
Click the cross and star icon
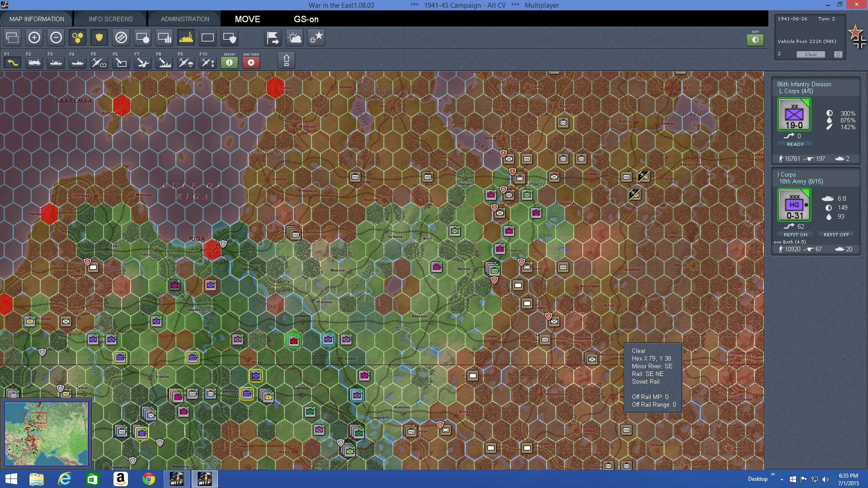click(316, 38)
